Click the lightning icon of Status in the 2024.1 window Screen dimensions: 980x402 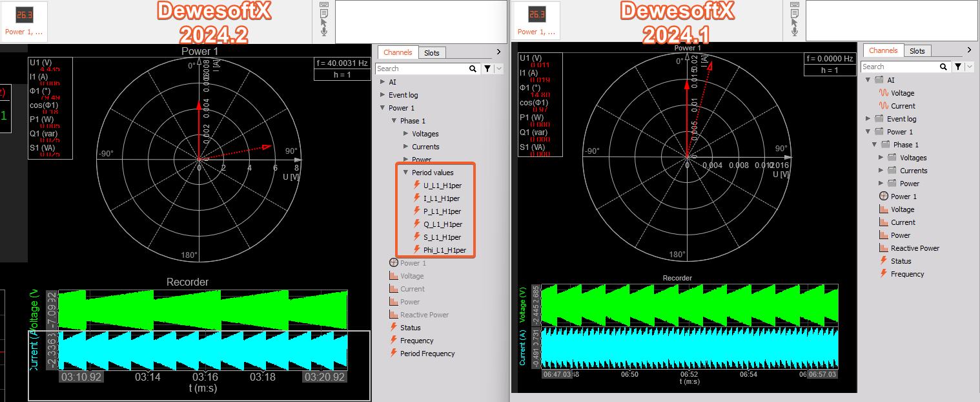coord(884,260)
